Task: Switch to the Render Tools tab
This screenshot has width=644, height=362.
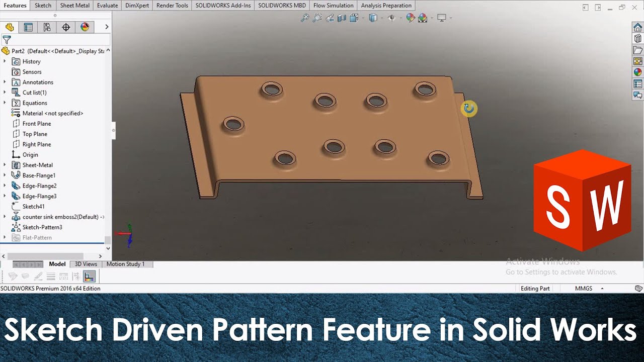Action: point(172,6)
